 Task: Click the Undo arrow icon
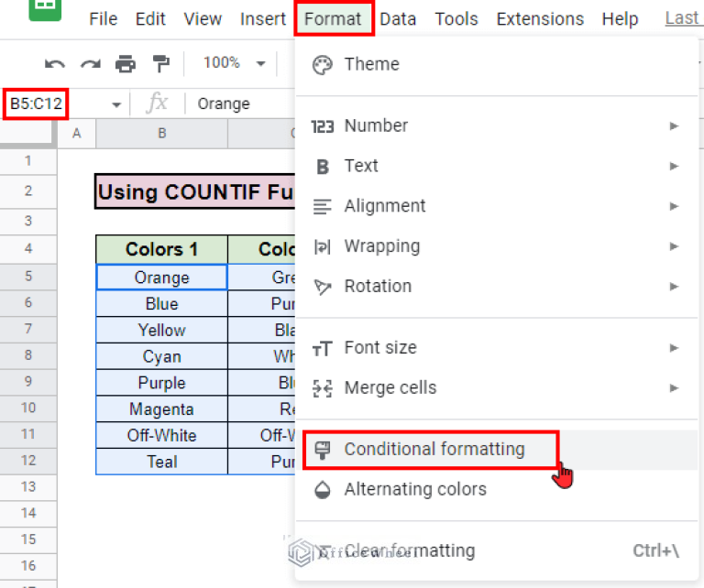click(x=55, y=64)
